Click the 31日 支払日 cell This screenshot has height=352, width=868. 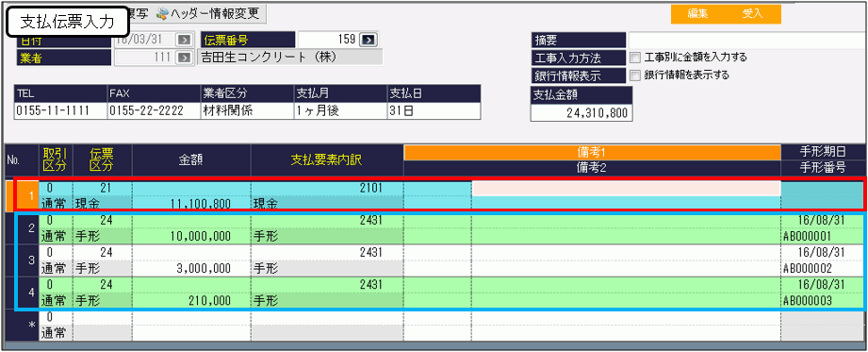tap(434, 110)
